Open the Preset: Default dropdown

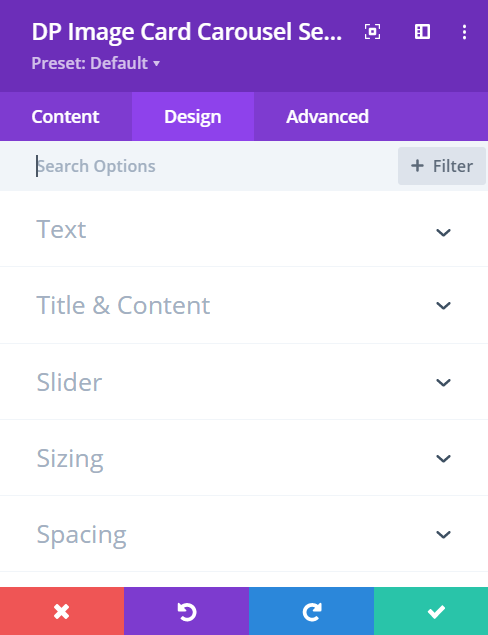click(96, 63)
